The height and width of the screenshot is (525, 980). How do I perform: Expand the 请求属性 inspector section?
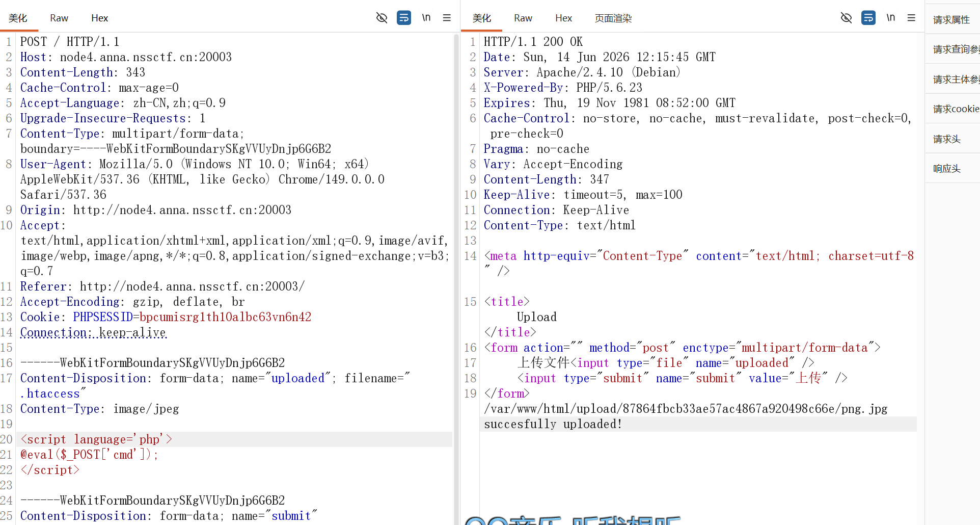pyautogui.click(x=952, y=20)
